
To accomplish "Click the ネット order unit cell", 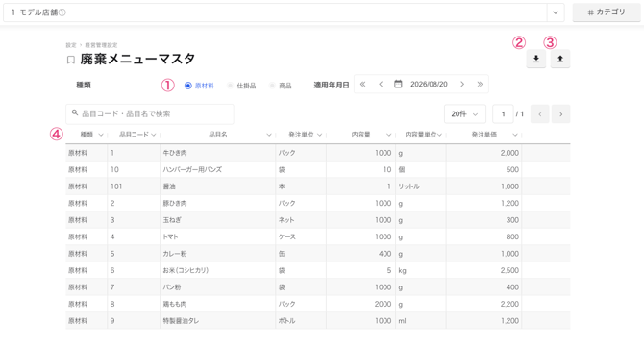I will [301, 220].
